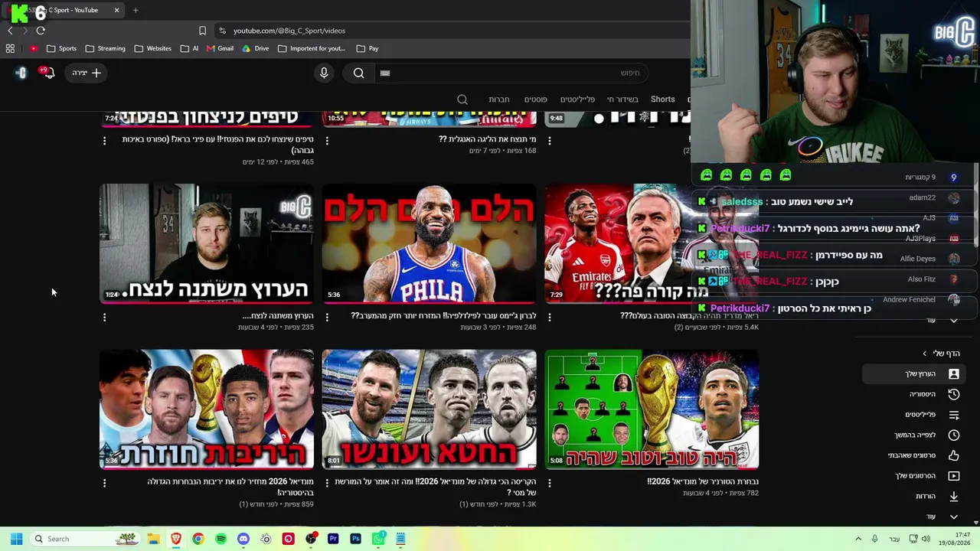Open Discord from the taskbar
Viewport: 980px width, 551px height.
[x=243, y=539]
